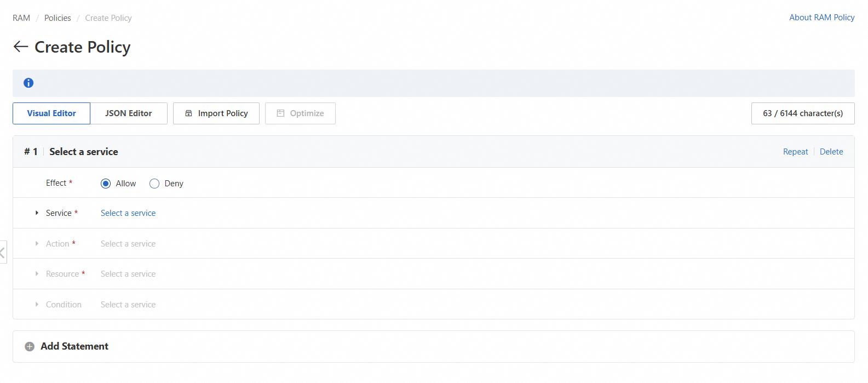The height and width of the screenshot is (383, 868).
Task: Click the Optimize icon
Action: coord(280,113)
